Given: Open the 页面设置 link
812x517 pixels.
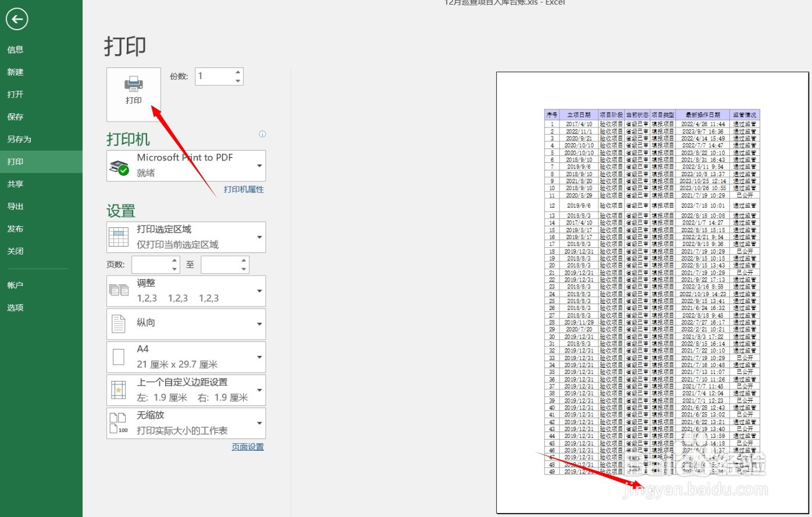Looking at the screenshot, I should (x=248, y=447).
